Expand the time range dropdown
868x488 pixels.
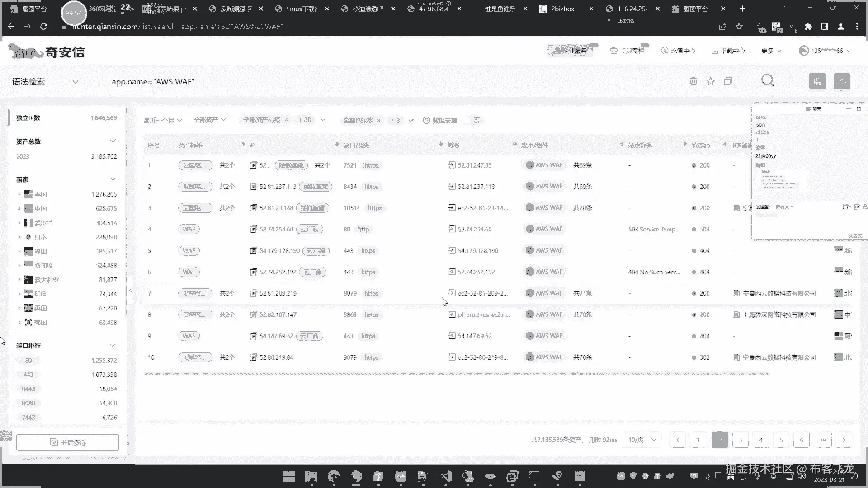(163, 120)
